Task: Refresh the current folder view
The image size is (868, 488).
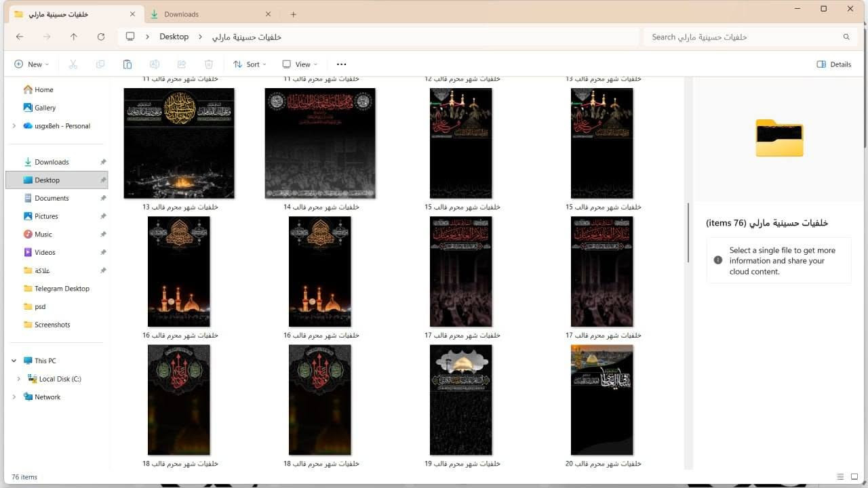Action: point(101,37)
